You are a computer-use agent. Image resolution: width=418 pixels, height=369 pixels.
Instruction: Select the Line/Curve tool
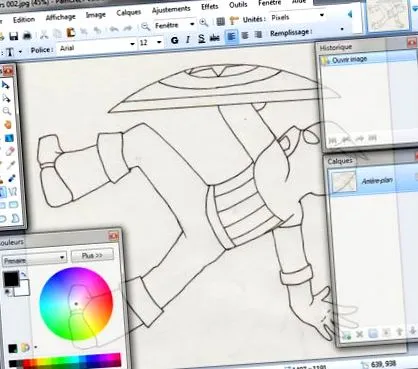(13, 192)
